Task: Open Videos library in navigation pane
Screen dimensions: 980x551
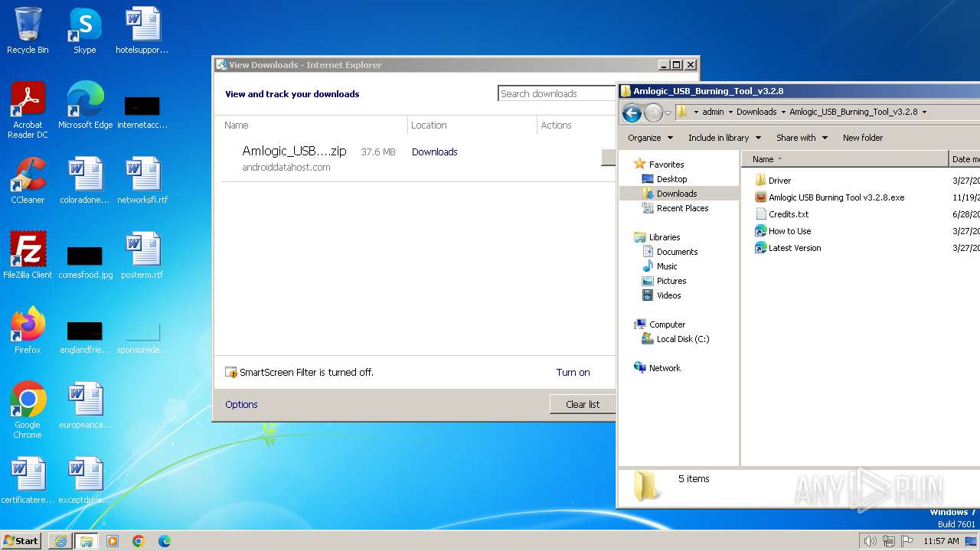Action: coord(668,295)
